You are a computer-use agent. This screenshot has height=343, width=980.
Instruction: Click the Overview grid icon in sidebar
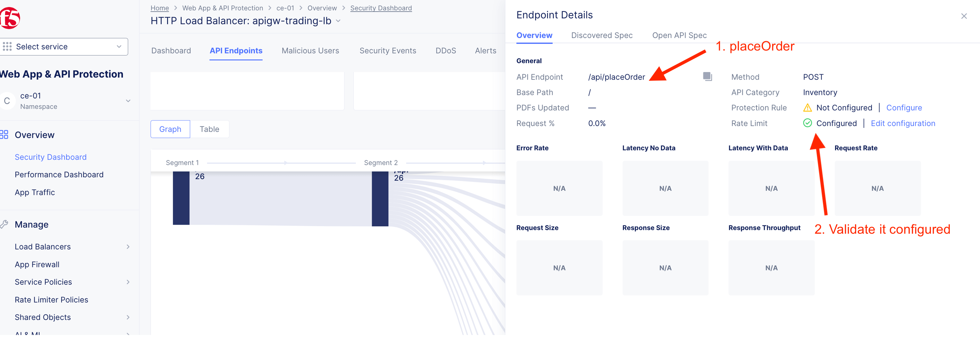tap(4, 135)
